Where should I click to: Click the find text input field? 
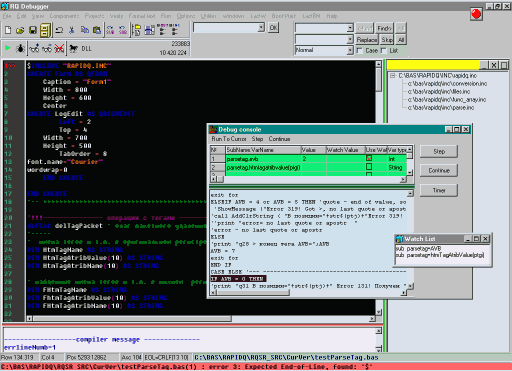click(321, 28)
